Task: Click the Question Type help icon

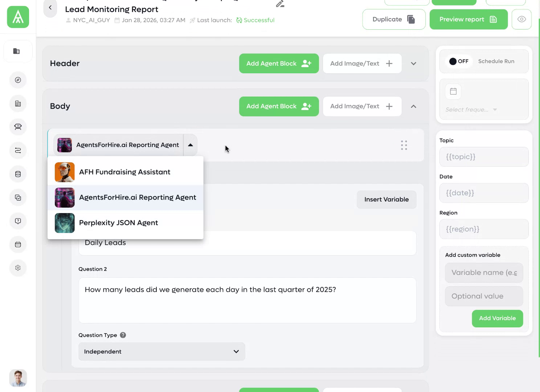Action: (123, 335)
